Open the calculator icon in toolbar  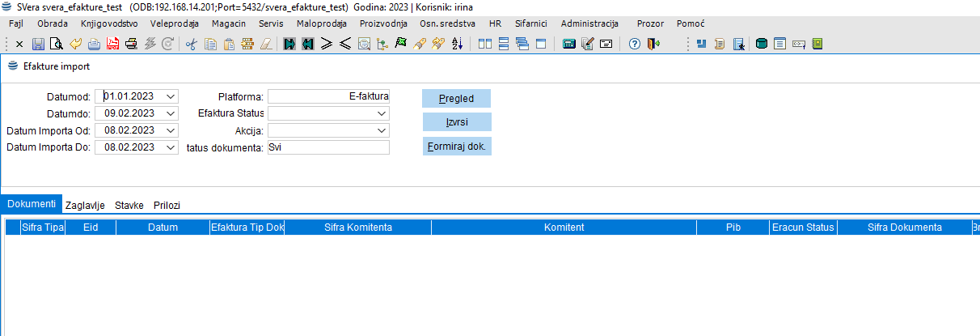pyautogui.click(x=569, y=44)
